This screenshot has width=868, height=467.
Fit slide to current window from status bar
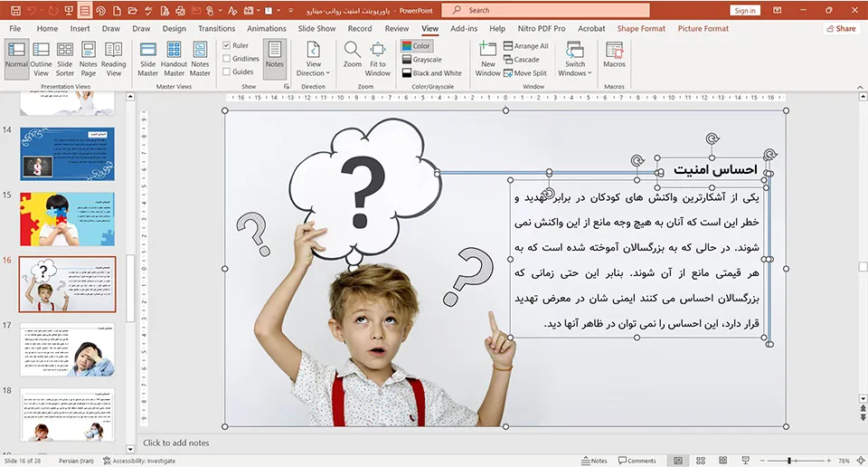coord(861,461)
